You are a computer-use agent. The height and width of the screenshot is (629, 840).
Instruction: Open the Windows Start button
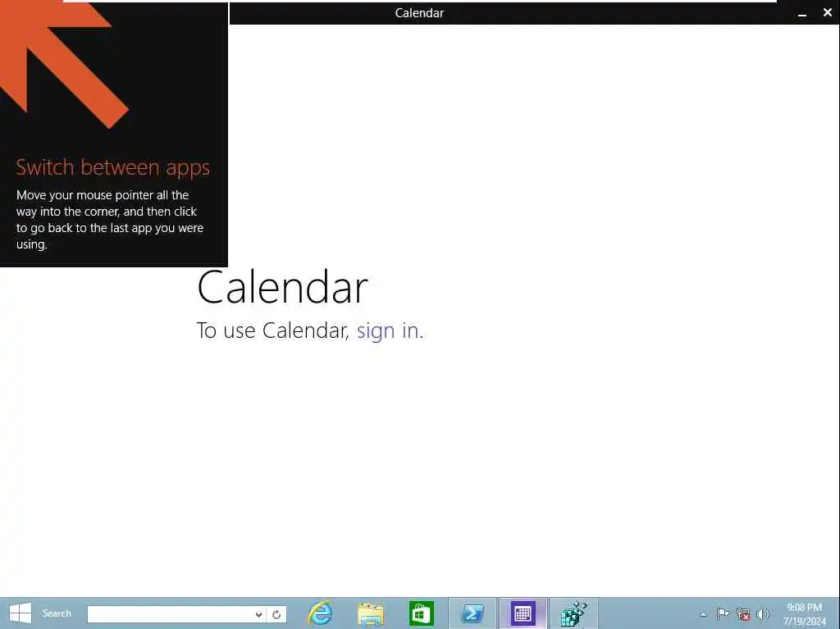[x=21, y=613]
